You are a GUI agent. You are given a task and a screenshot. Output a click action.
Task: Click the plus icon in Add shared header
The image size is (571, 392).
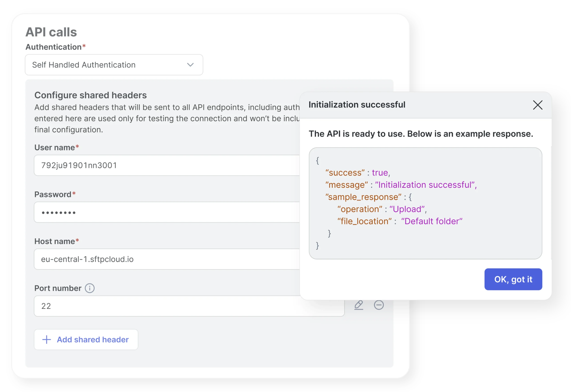click(46, 339)
